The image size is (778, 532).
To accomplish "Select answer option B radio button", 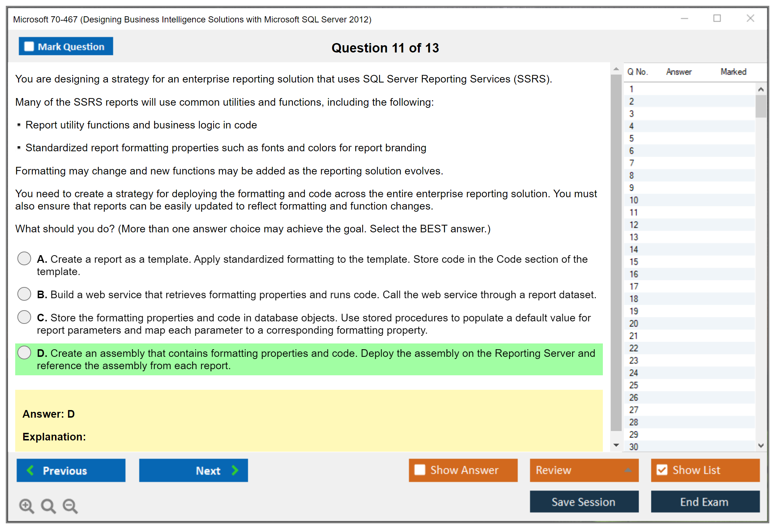I will (24, 294).
